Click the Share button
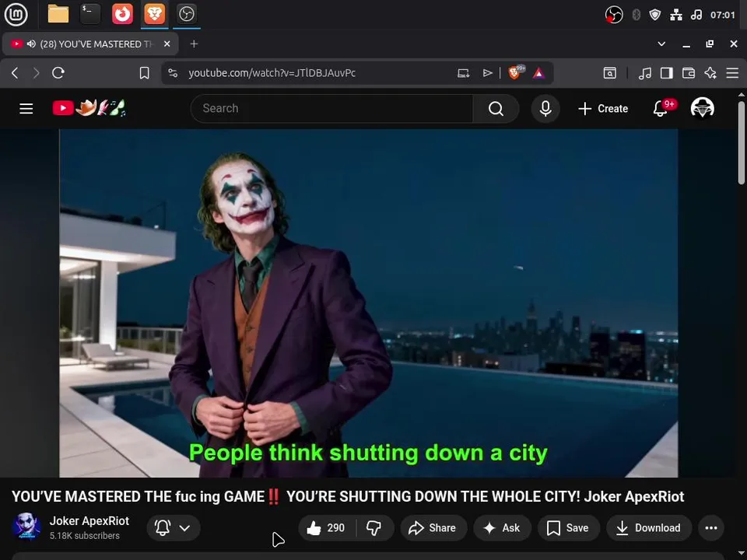747x560 pixels. pos(433,527)
